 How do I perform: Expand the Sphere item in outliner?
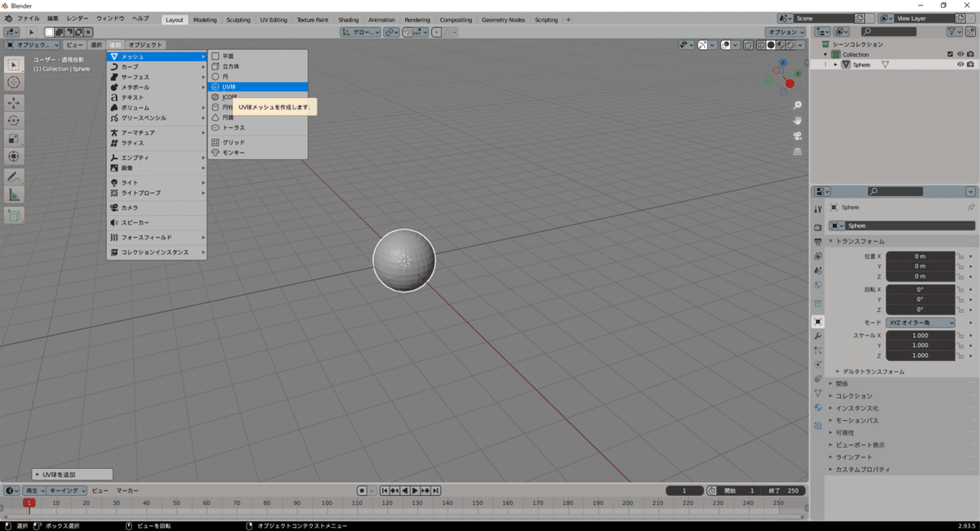click(x=835, y=65)
